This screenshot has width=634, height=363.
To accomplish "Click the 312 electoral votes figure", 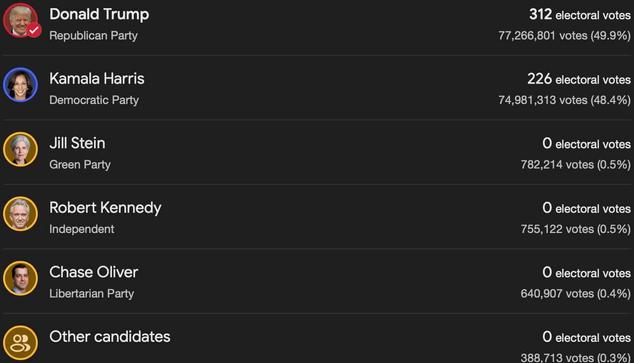I will pos(580,15).
